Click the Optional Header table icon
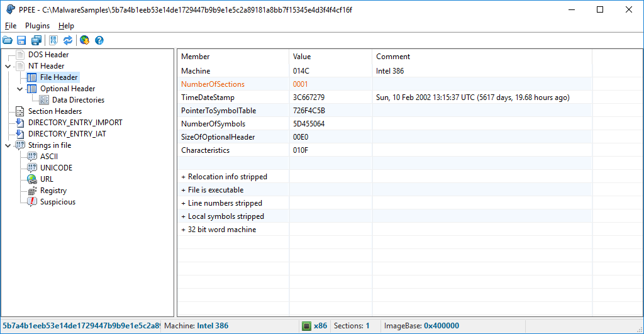 (31, 89)
